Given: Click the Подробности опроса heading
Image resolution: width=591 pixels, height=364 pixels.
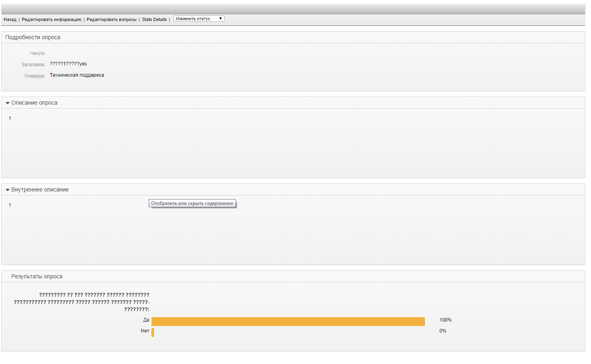Looking at the screenshot, I should [33, 37].
